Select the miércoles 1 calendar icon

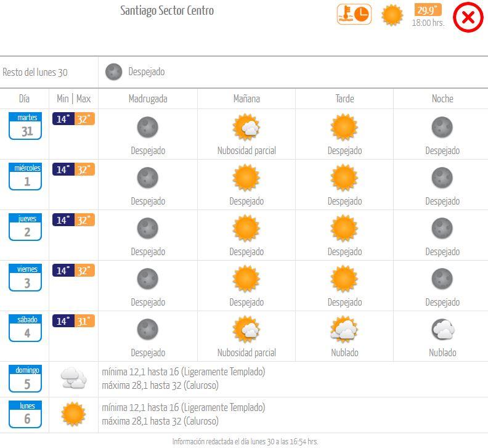click(x=25, y=176)
